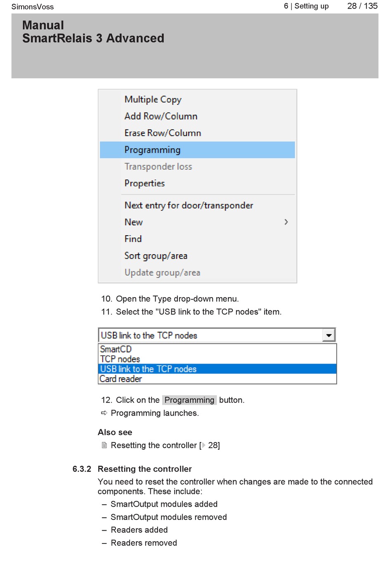Expand the New submenu arrow
This screenshot has height=581, width=392.
click(x=286, y=222)
